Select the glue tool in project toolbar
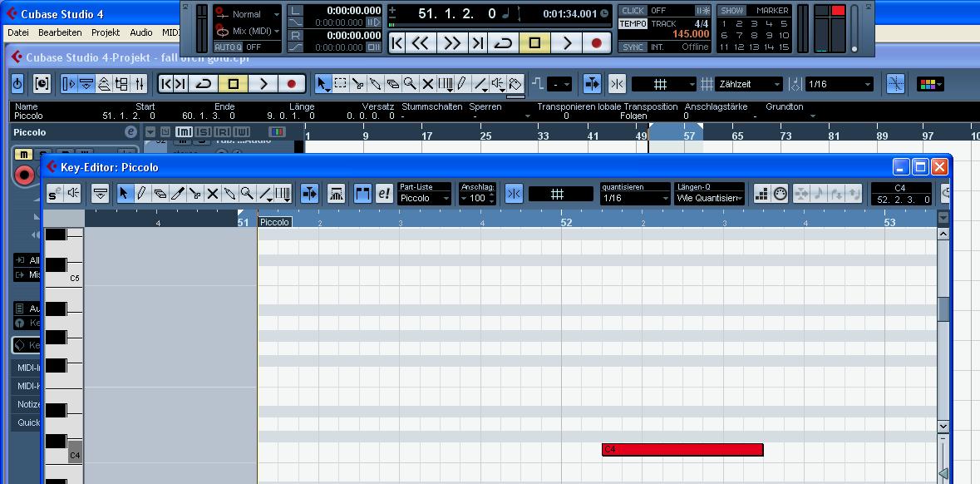 [x=375, y=83]
